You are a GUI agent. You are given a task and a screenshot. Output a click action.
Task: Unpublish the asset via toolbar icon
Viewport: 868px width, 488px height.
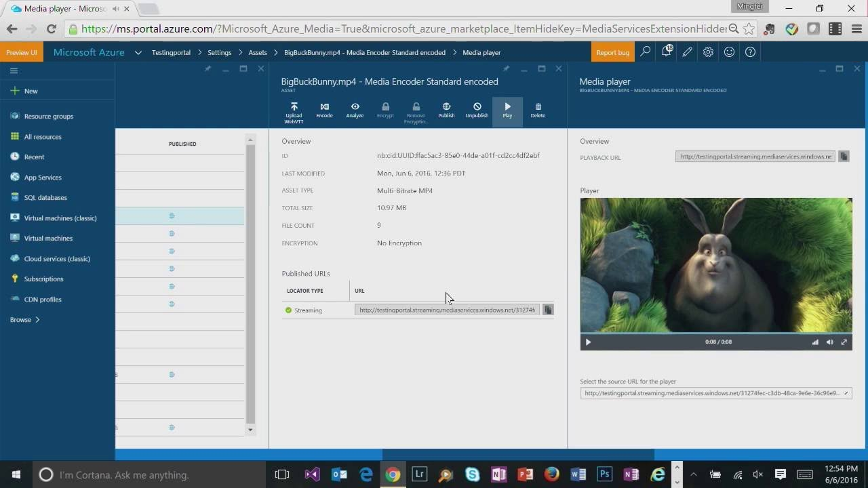coord(477,110)
